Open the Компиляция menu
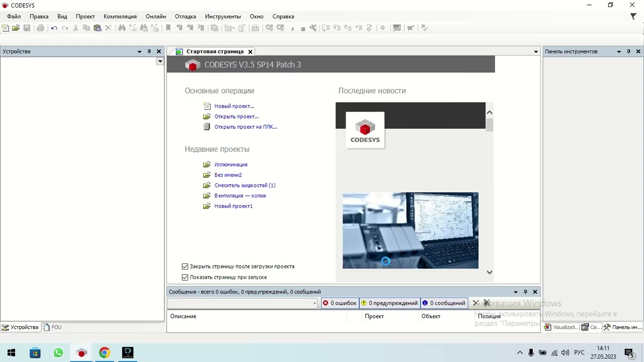The width and height of the screenshot is (644, 362). click(x=120, y=17)
